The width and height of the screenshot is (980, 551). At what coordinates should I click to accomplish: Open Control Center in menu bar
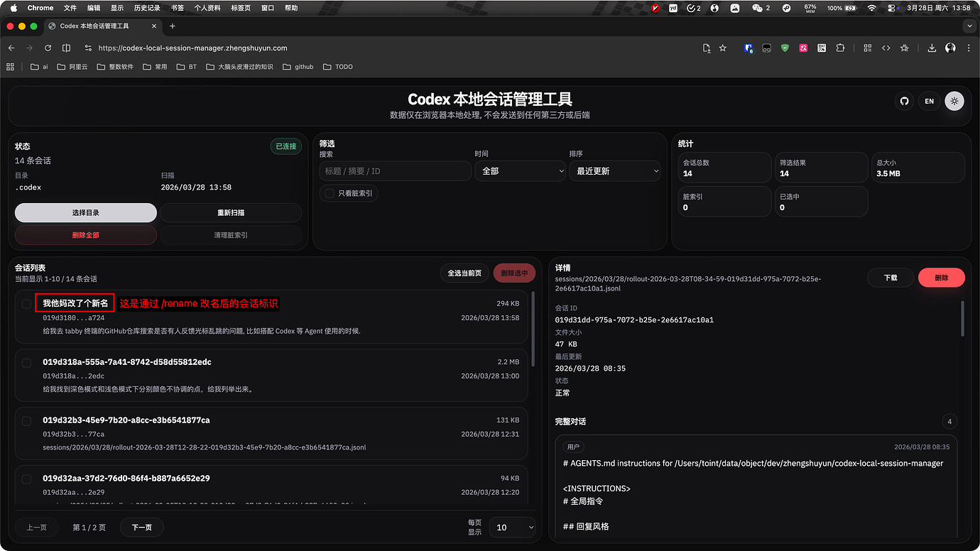coord(891,8)
